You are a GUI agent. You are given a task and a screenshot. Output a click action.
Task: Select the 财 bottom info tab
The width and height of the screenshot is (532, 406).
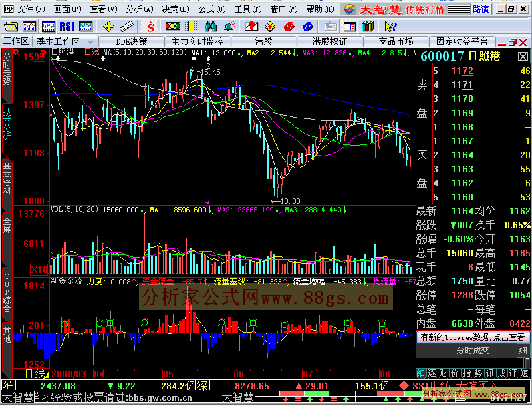(x=444, y=373)
